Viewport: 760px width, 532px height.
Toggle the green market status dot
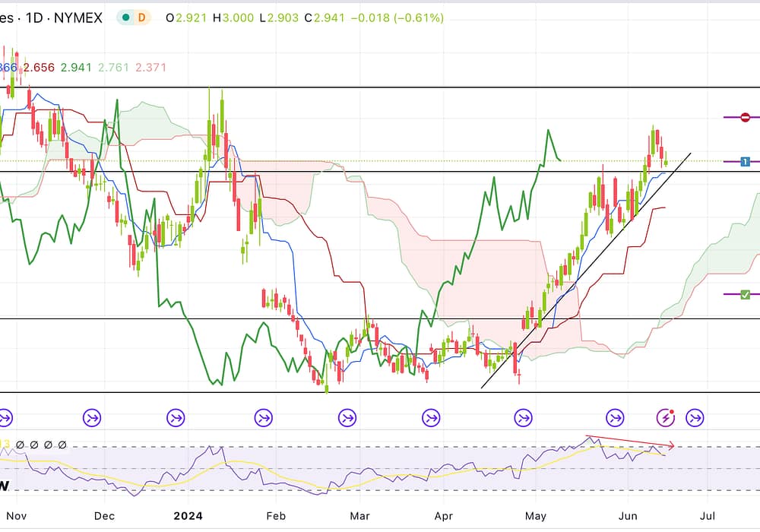pyautogui.click(x=125, y=17)
